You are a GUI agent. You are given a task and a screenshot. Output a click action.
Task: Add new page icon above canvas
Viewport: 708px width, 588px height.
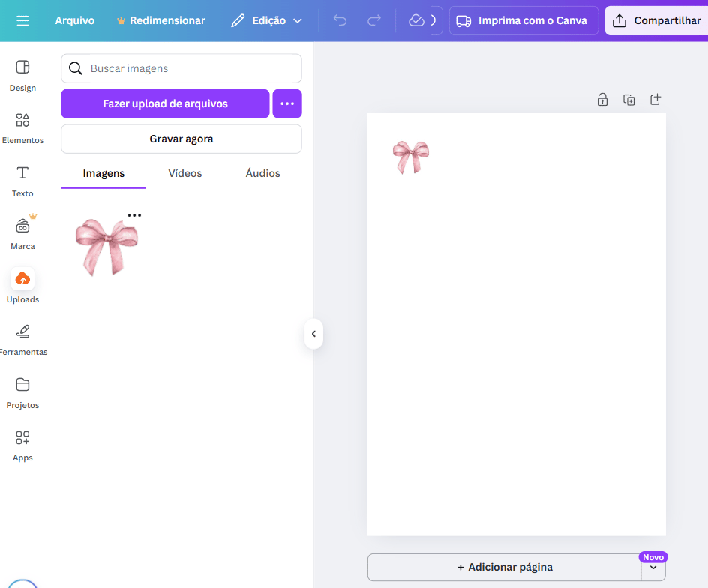(x=655, y=99)
